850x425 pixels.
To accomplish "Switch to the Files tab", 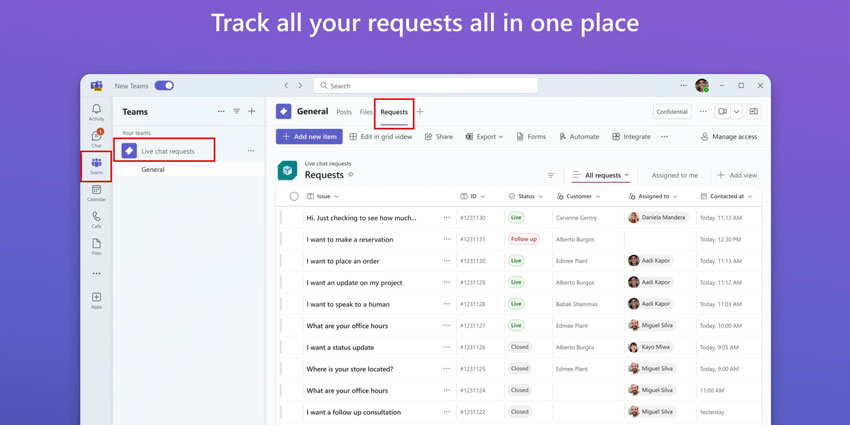I will [366, 112].
